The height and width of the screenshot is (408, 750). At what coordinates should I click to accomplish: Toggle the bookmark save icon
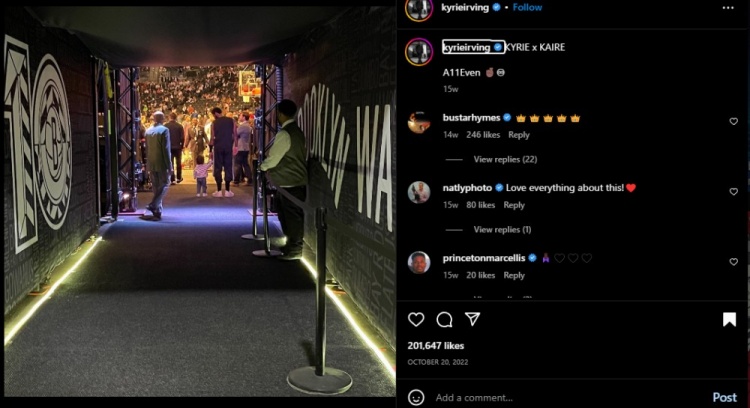tap(729, 319)
